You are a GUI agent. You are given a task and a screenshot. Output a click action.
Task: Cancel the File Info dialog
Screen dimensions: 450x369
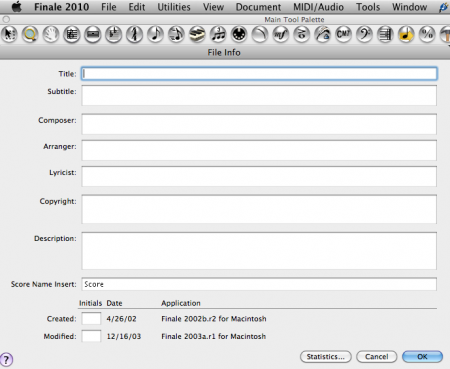coord(377,357)
